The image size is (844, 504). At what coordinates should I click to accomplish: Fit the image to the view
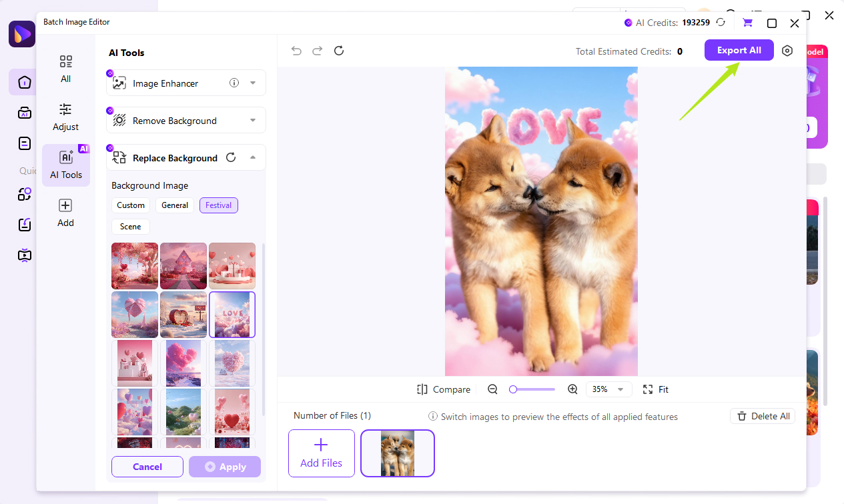click(655, 389)
